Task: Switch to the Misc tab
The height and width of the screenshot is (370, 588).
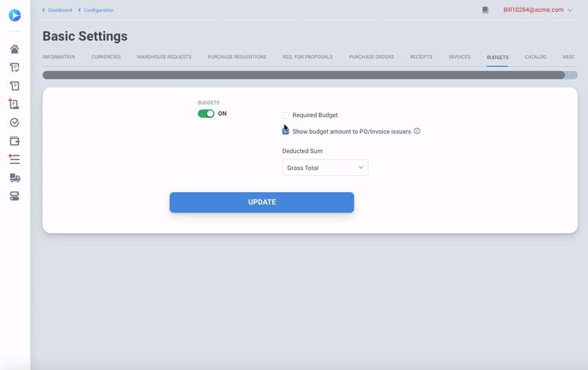Action: click(x=568, y=57)
